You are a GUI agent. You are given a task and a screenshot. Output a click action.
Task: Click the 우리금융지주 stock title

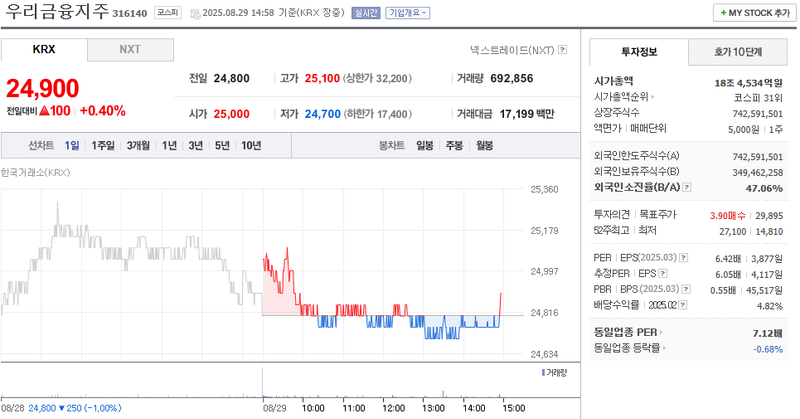pyautogui.click(x=56, y=12)
